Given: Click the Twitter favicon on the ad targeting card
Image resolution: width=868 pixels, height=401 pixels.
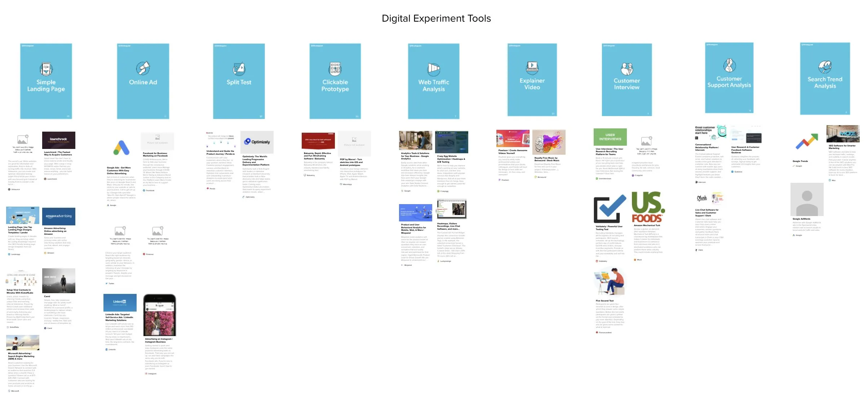Looking at the screenshot, I should pyautogui.click(x=107, y=283).
